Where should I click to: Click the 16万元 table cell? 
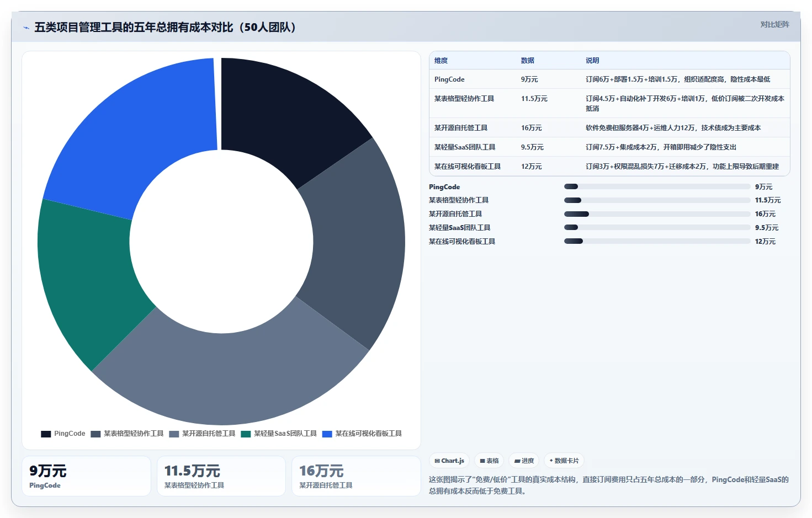tap(531, 128)
